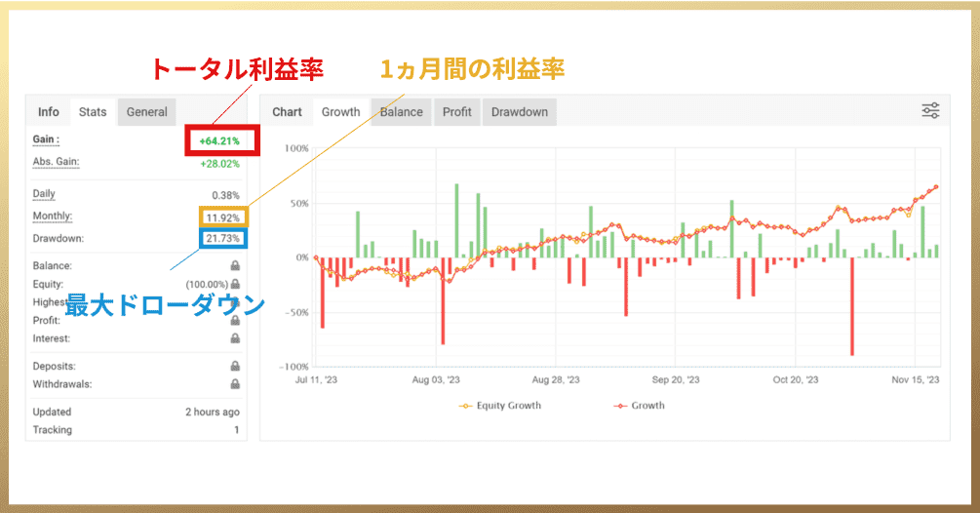Switch to the Info tab
This screenshot has height=513, width=980.
pyautogui.click(x=49, y=112)
